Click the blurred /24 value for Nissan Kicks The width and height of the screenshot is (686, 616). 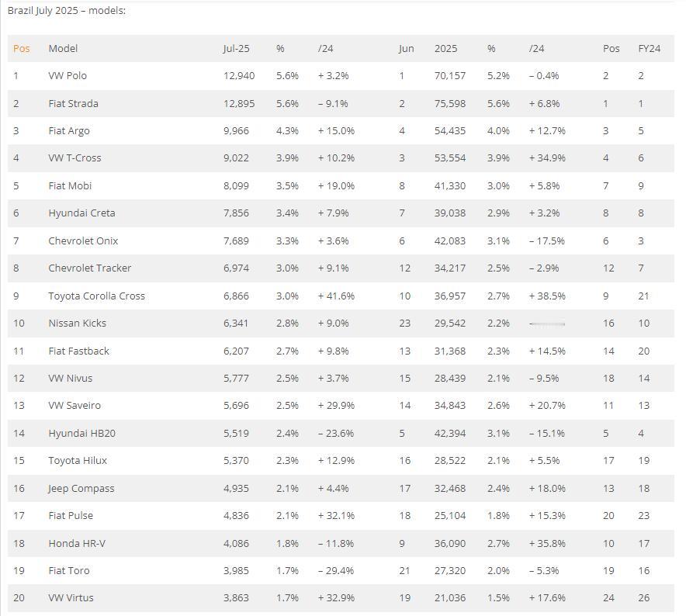(x=547, y=324)
